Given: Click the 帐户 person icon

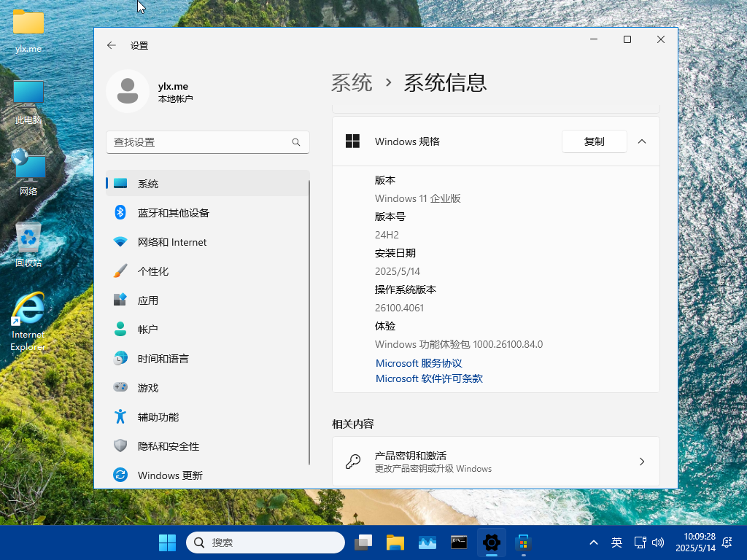Looking at the screenshot, I should (x=120, y=329).
